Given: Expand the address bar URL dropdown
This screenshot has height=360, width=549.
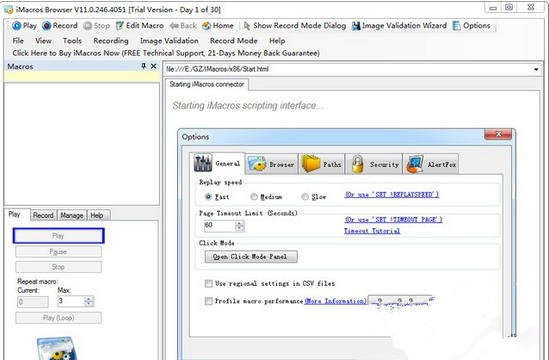Looking at the screenshot, I should (x=536, y=69).
